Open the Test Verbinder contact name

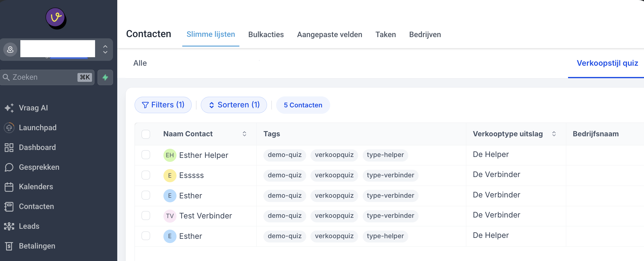click(x=206, y=216)
